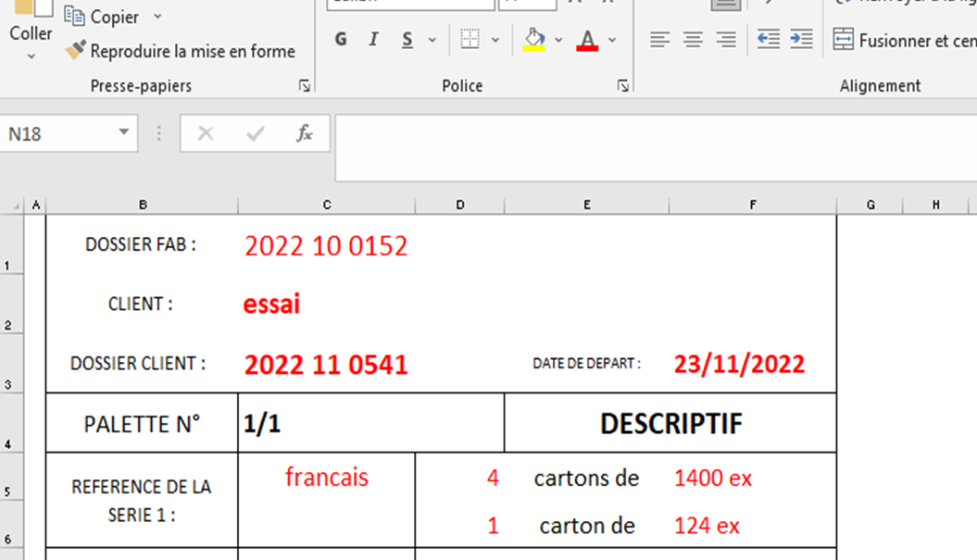Align text right in cell
This screenshot has height=560, width=977.
727,40
